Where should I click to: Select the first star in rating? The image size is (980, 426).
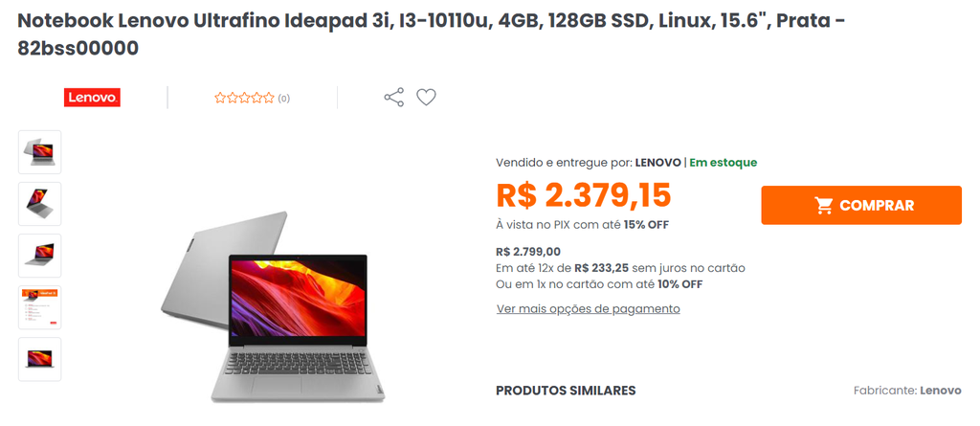220,98
